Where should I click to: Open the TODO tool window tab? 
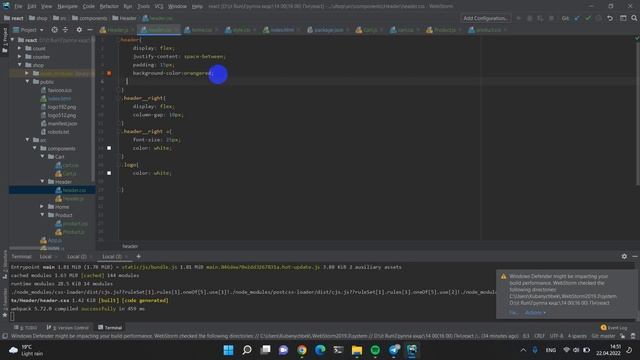25,327
